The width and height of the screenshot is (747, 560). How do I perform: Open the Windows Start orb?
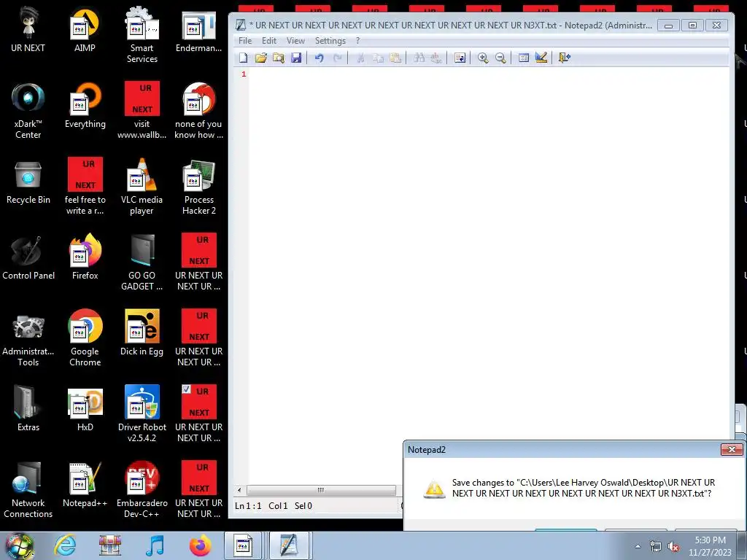point(20,545)
